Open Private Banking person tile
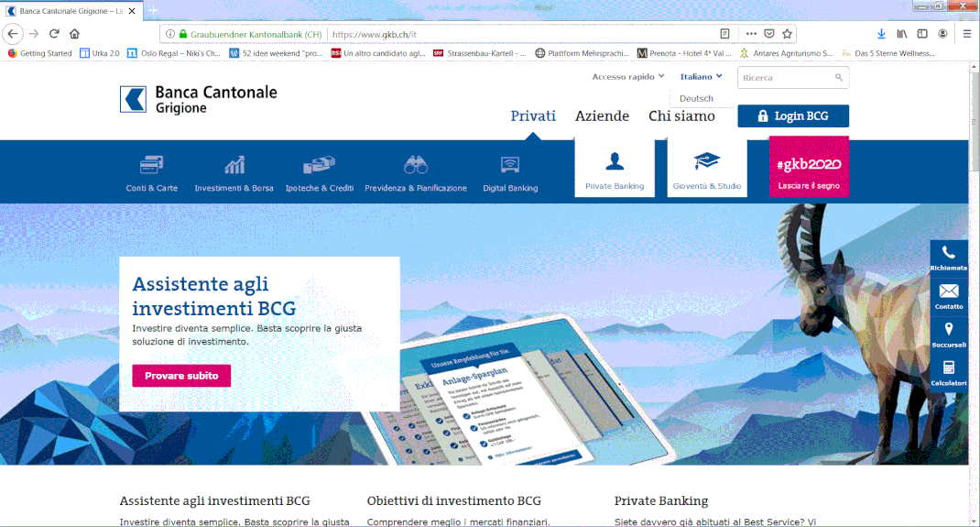 (x=615, y=169)
